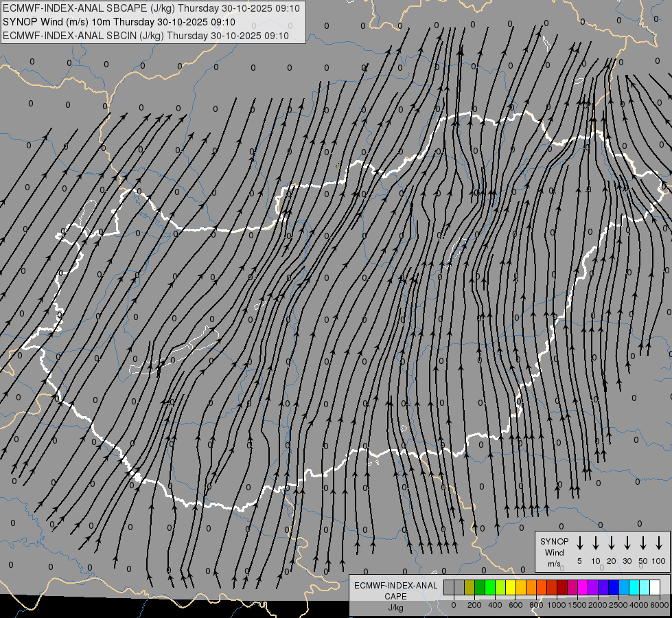Screen dimensions: 672x618
Task: Select the pure blue CAPE legend swatch
Action: pyautogui.click(x=614, y=587)
